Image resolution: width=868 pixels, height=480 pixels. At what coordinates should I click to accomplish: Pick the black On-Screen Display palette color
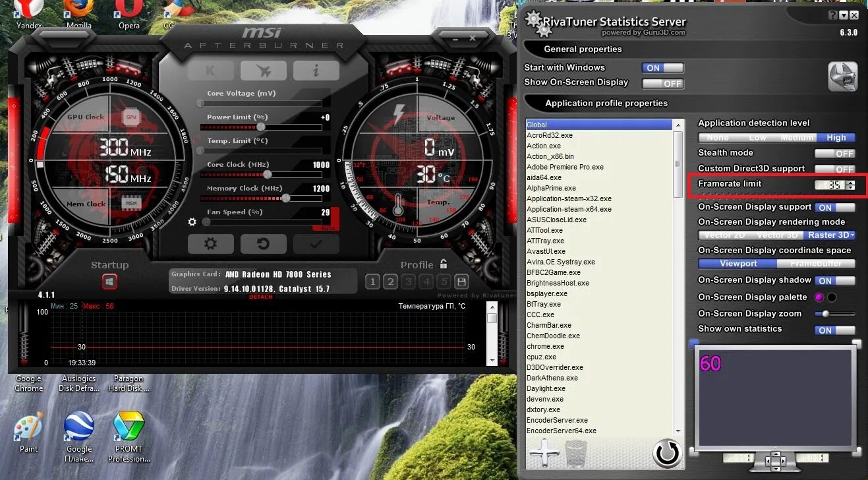832,297
